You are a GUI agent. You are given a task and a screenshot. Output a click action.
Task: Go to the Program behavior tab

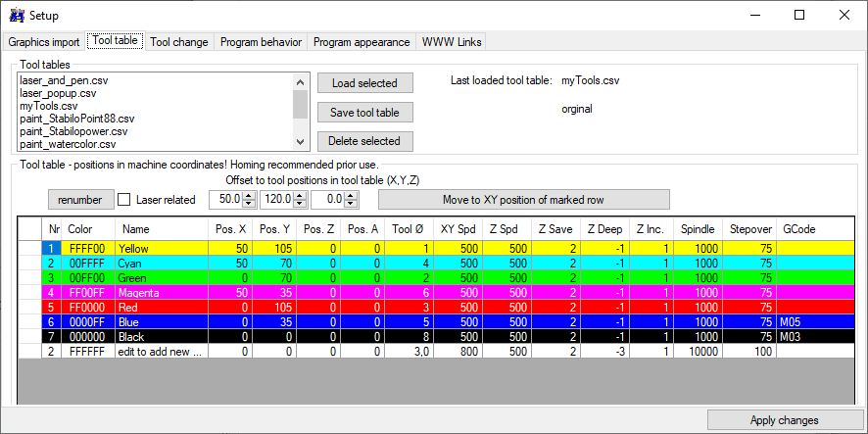262,42
